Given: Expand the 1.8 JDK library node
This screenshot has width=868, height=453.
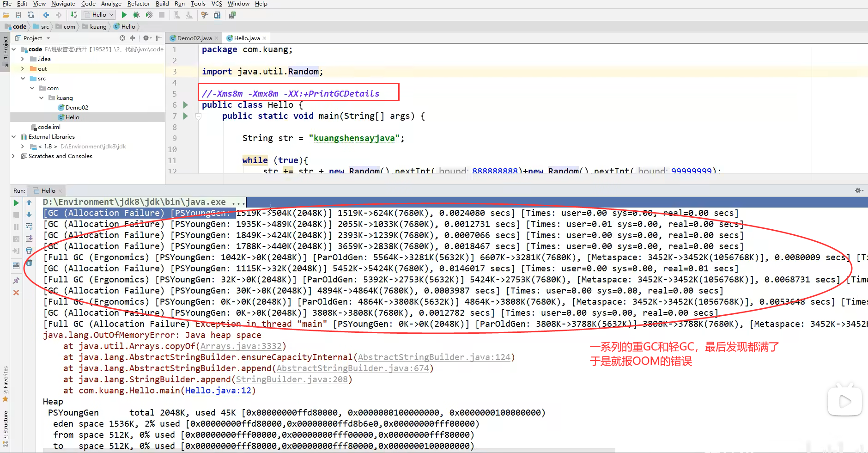Looking at the screenshot, I should coord(23,146).
